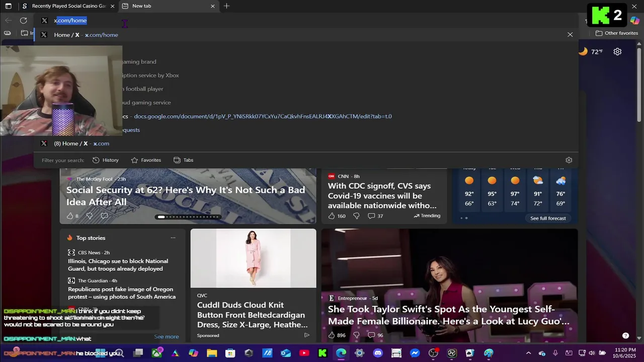Open Top stories more options menu
This screenshot has height=362, width=644.
coord(173,238)
